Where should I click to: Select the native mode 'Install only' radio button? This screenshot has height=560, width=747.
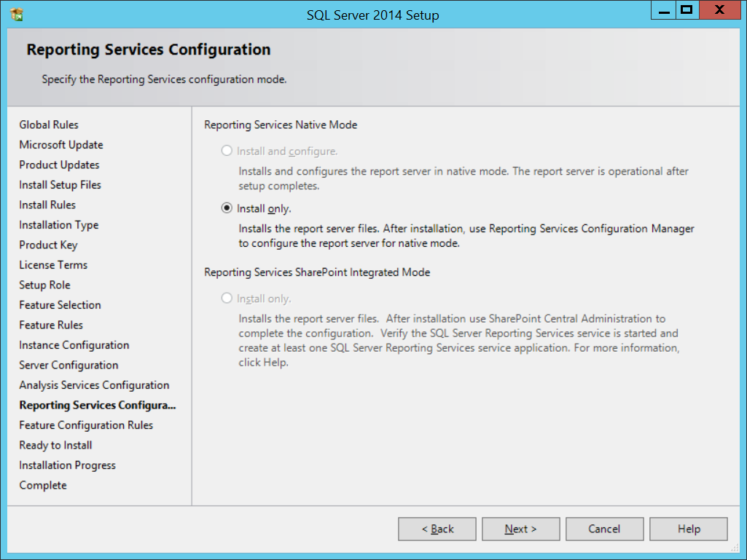pyautogui.click(x=227, y=208)
